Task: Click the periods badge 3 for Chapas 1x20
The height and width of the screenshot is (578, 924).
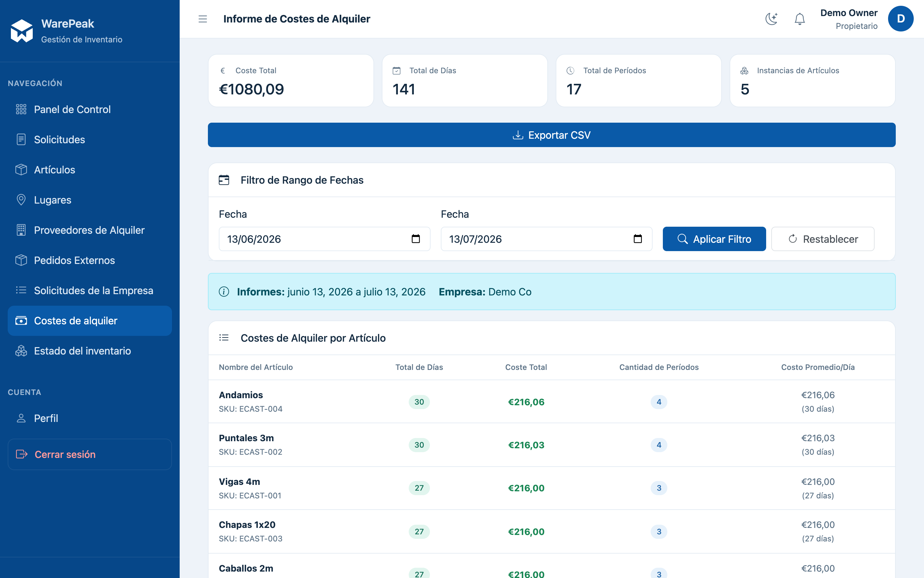Action: 659,531
